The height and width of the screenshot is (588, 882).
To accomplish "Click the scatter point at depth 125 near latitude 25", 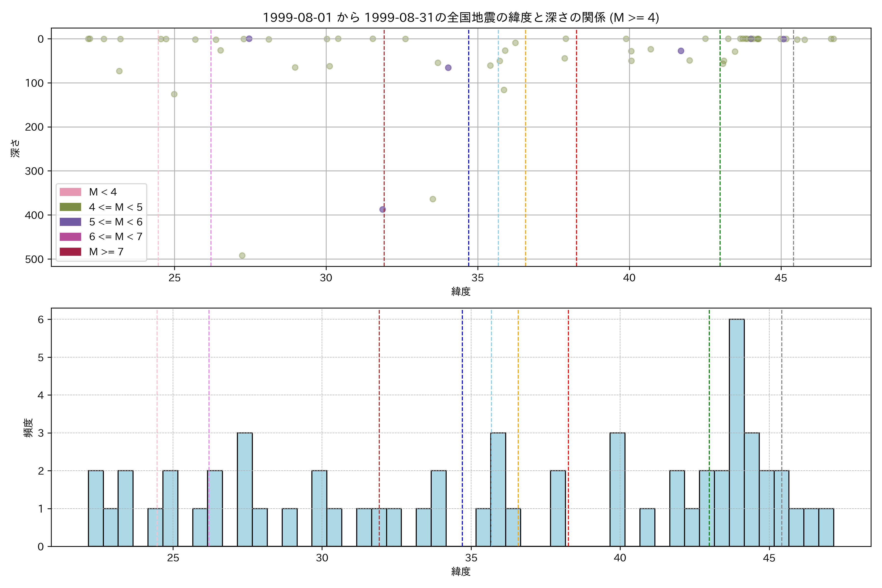I will point(174,94).
